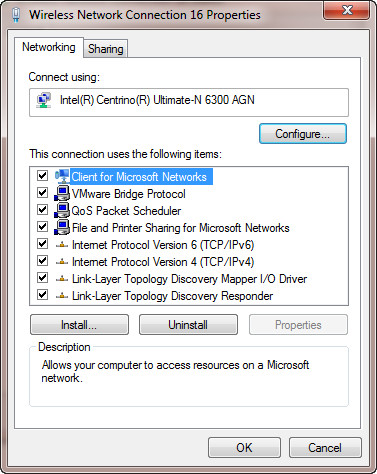Click the Configure... button
Screen dimensions: 377x474
(303, 134)
